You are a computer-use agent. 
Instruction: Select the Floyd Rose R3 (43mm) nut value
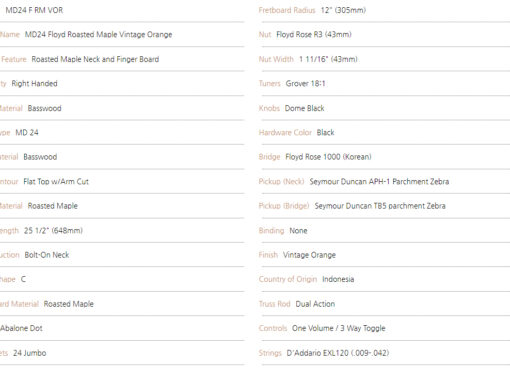314,35
